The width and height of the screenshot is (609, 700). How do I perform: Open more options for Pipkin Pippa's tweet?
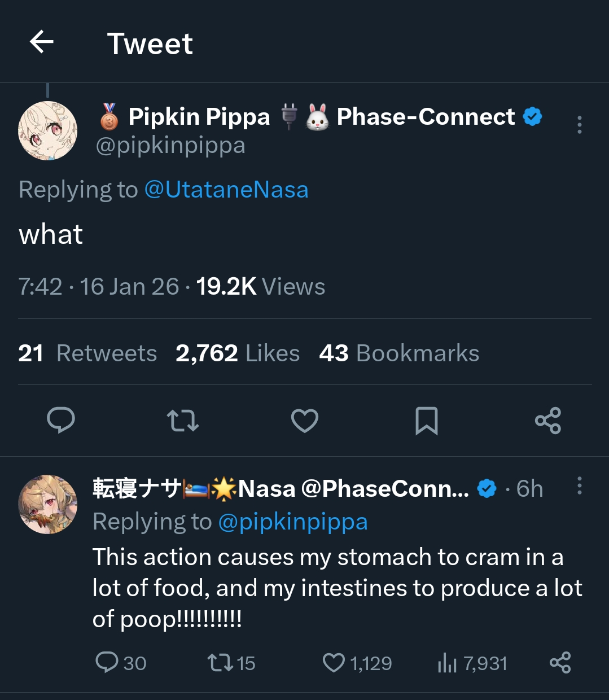pos(579,125)
